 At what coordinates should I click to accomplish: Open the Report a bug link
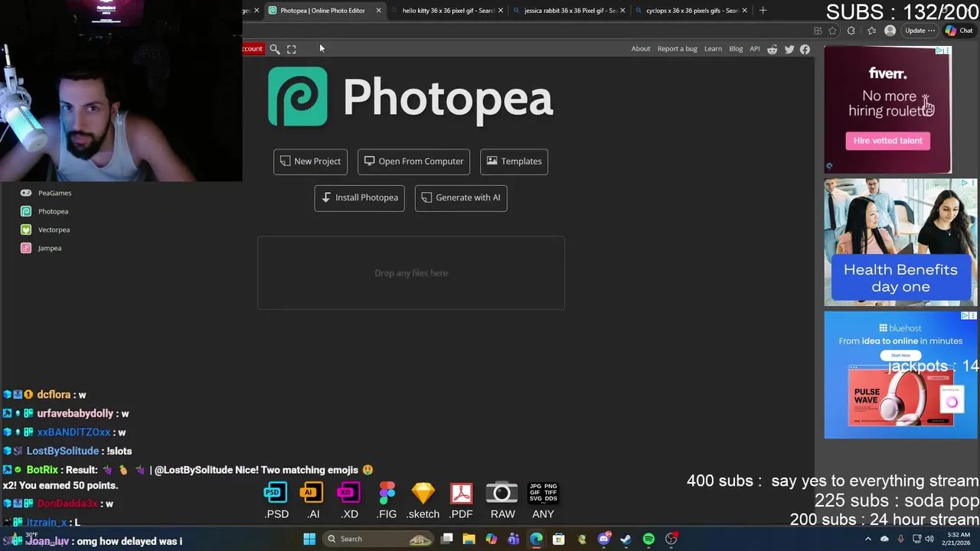pos(678,49)
